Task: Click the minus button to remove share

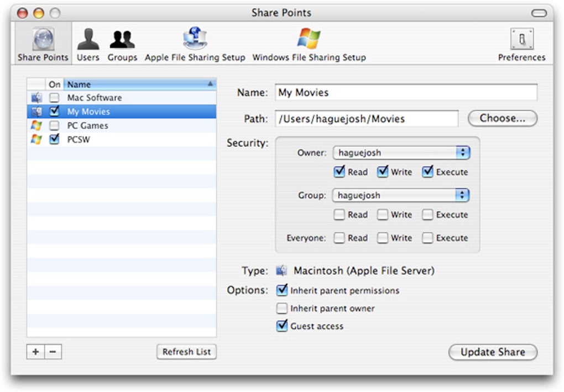Action: click(x=53, y=352)
